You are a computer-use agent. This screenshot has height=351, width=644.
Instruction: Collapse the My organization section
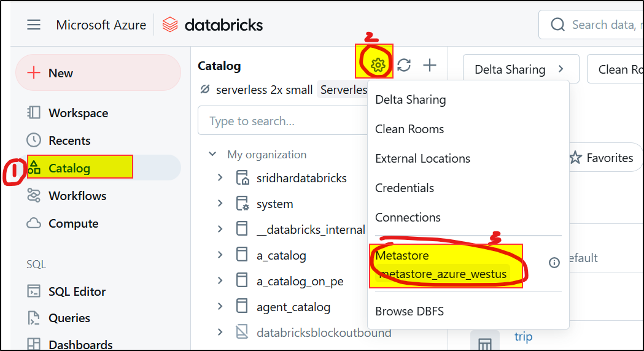(212, 155)
